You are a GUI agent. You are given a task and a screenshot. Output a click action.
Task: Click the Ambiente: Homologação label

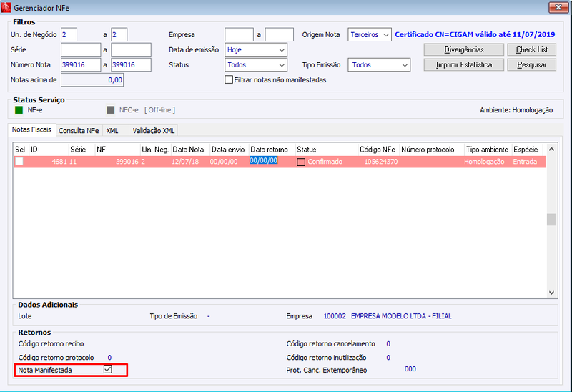(516, 110)
